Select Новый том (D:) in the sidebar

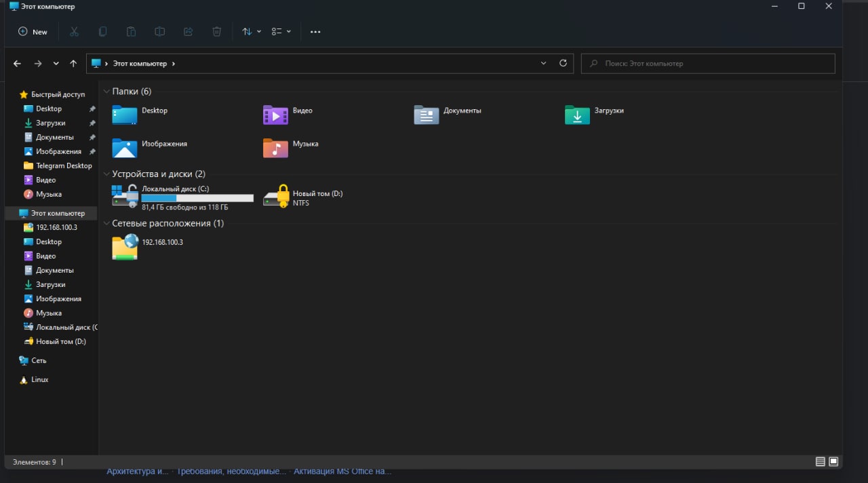click(x=60, y=341)
